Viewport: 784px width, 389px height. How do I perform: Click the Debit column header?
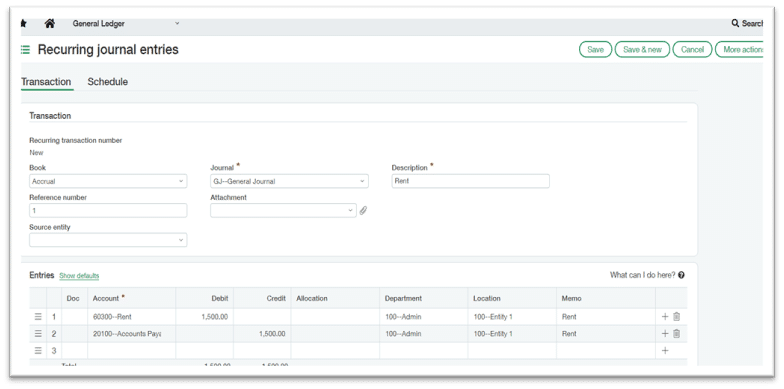204,298
